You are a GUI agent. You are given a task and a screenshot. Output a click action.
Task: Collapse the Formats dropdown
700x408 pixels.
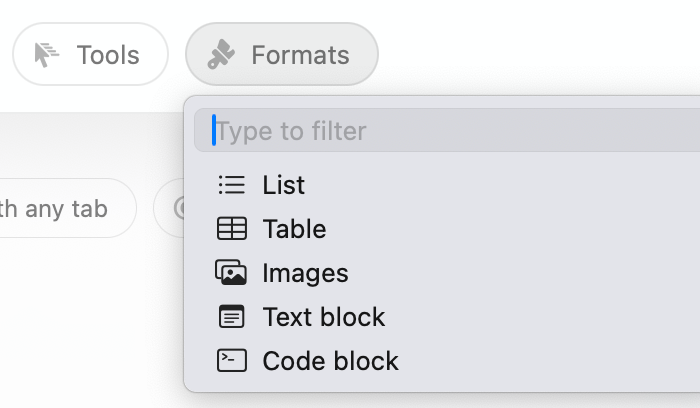coord(282,54)
